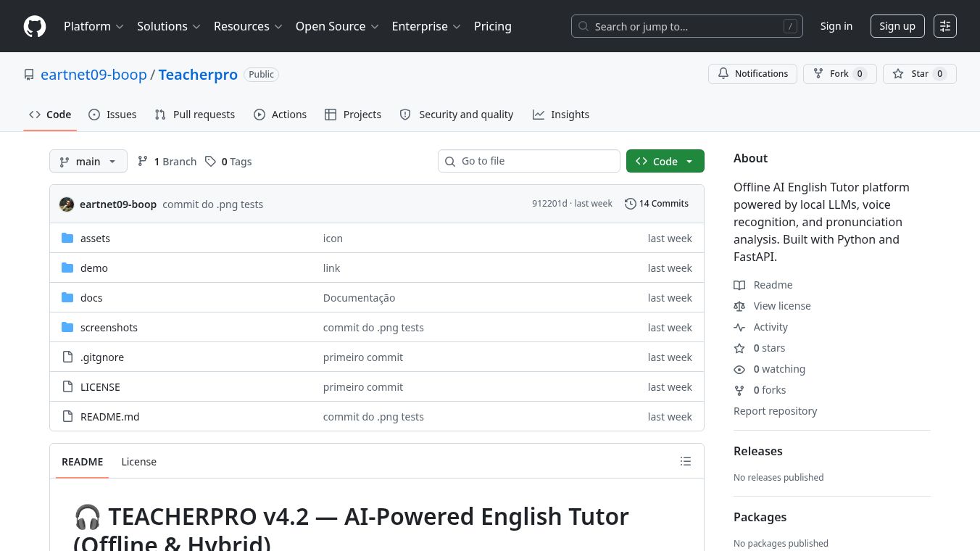Click the 'commit do .png tests' latest commit message

coord(213,204)
